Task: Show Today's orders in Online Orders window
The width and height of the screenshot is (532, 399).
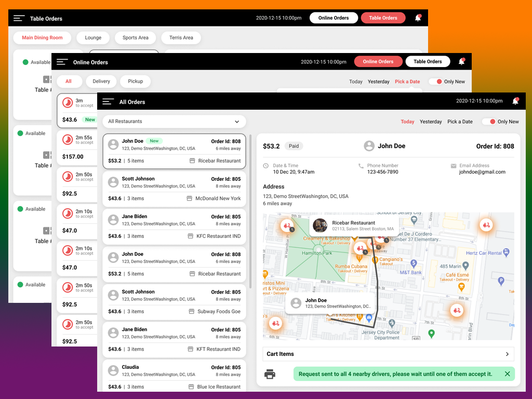Action: 355,82
